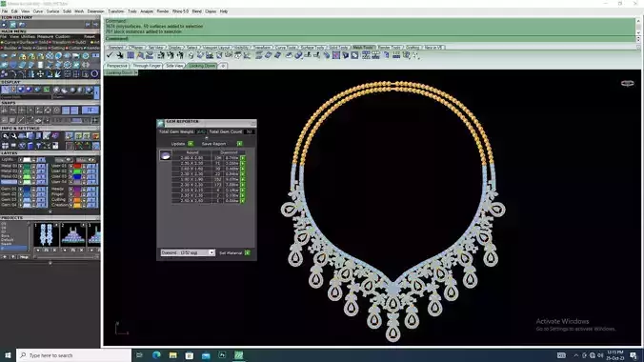
Task: Click the first icon in Icon History
Action: [4, 25]
